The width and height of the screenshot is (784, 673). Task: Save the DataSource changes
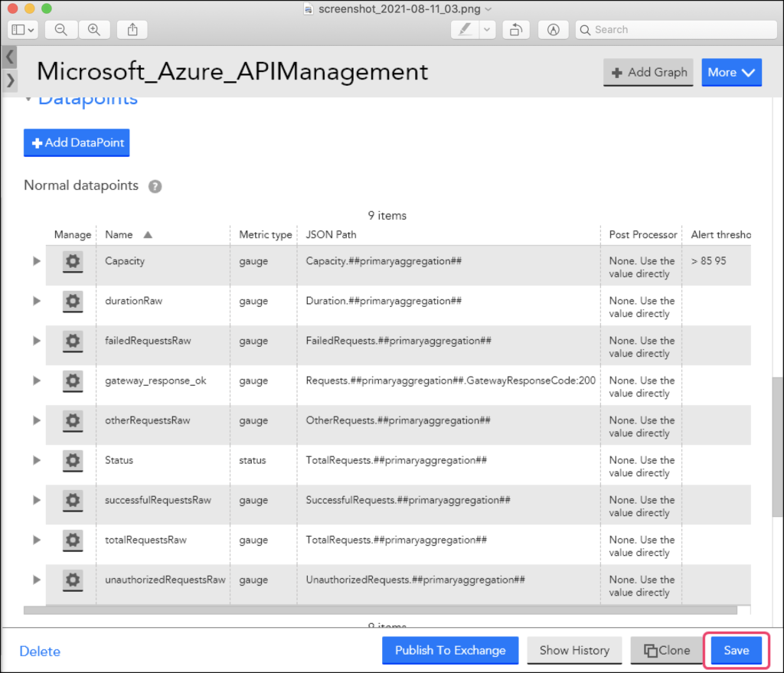[737, 650]
